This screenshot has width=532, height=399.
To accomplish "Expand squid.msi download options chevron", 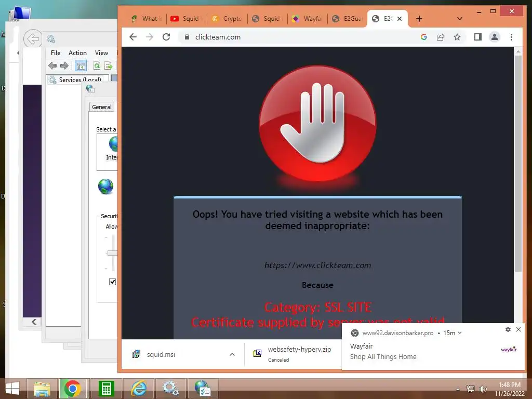I will pos(232,354).
